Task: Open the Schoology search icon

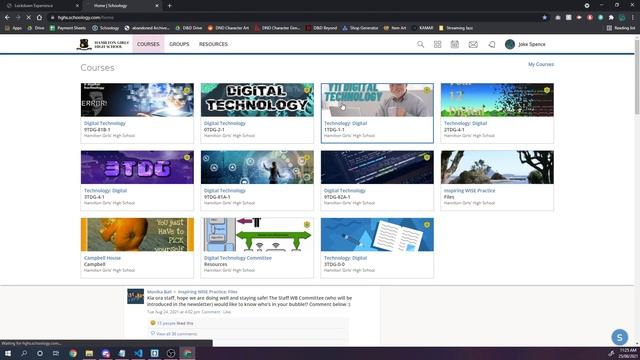Action: click(x=420, y=44)
